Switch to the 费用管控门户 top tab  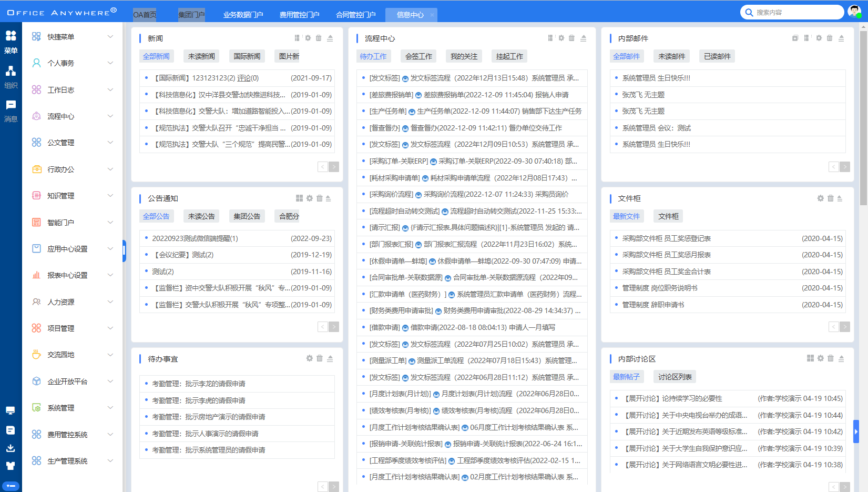[x=299, y=15]
